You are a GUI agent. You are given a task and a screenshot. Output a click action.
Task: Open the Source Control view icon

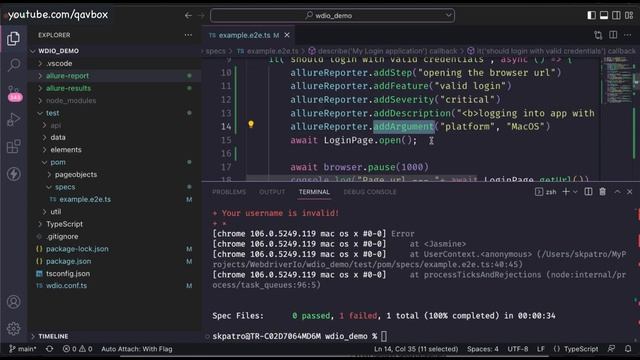tap(14, 92)
